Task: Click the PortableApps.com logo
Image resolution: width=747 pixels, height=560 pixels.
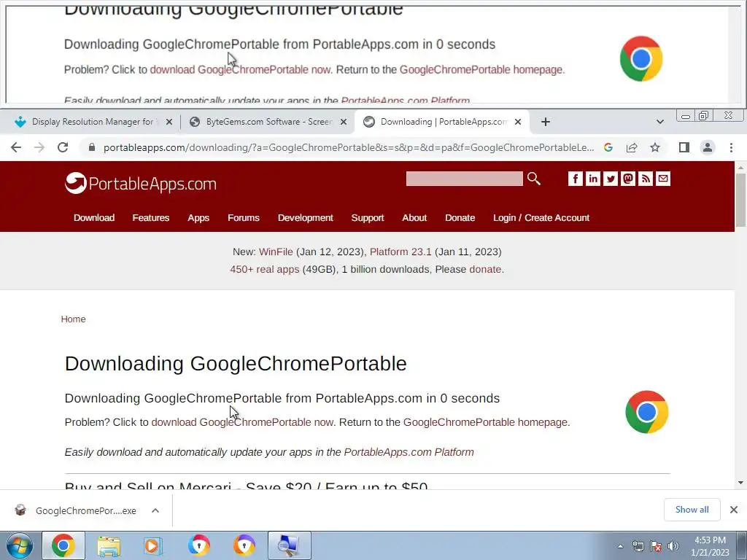Action: coord(141,183)
